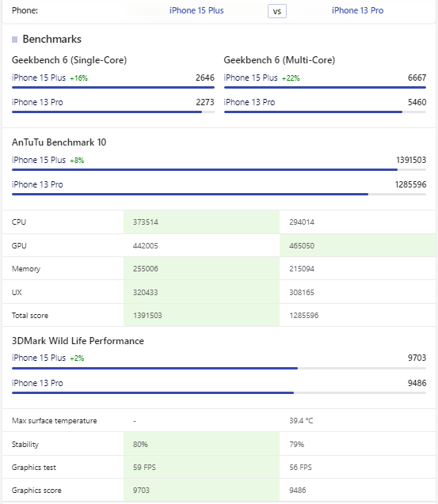Click GPU value 442005
This screenshot has height=504, width=438.
146,246
